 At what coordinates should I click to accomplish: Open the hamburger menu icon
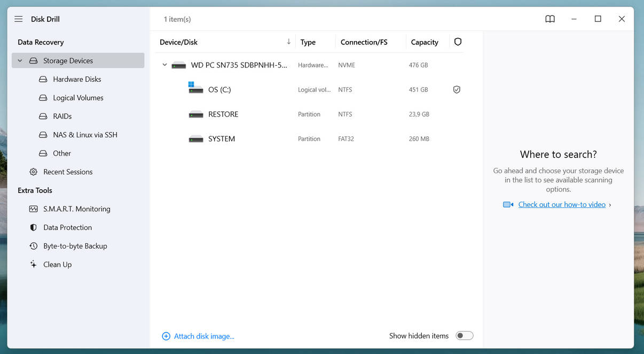(19, 19)
